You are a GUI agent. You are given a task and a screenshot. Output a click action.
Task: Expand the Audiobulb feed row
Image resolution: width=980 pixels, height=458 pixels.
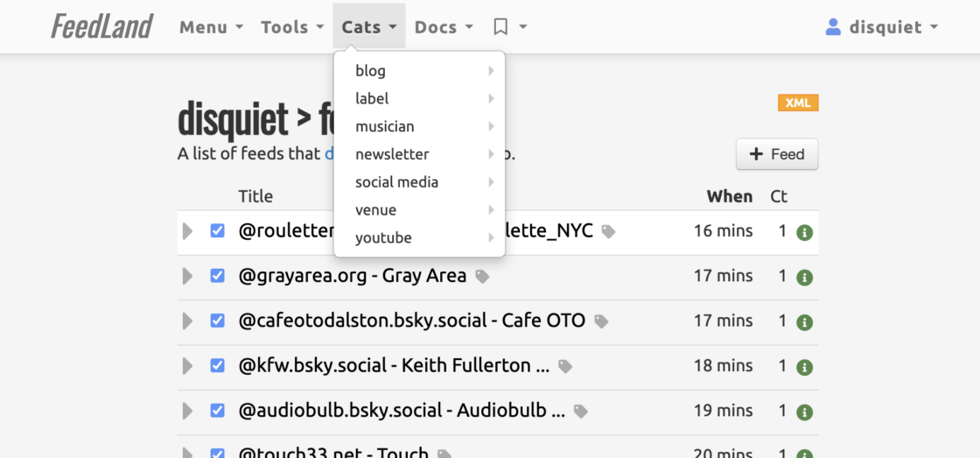187,411
